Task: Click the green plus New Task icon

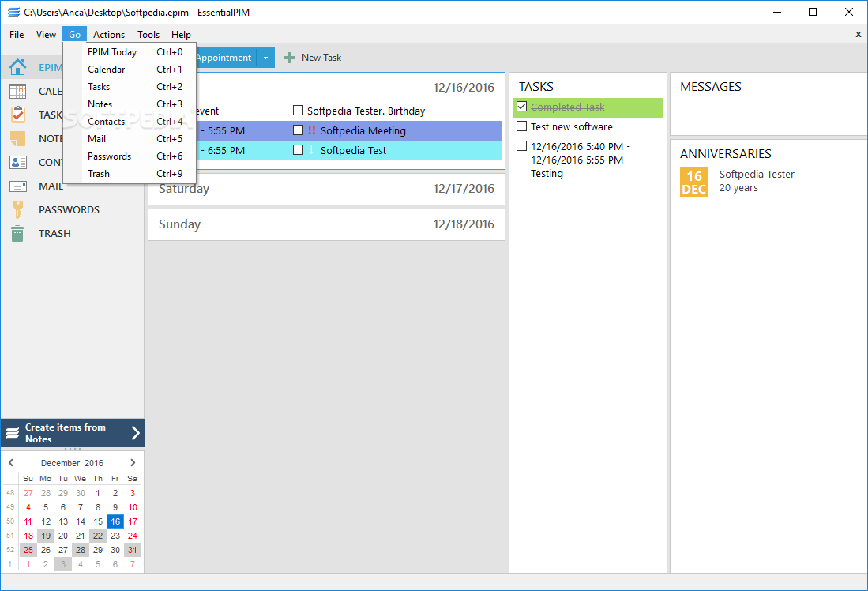Action: (x=290, y=58)
